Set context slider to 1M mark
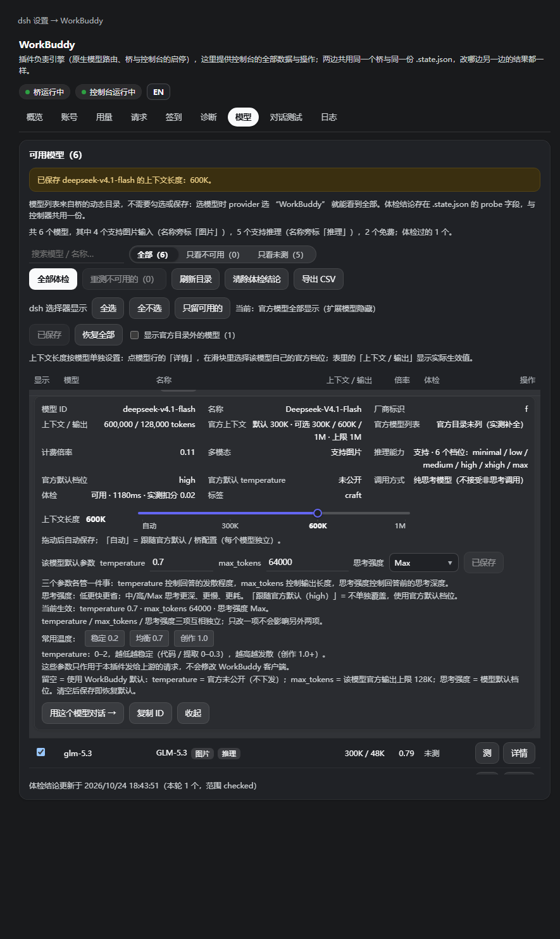The height and width of the screenshot is (939, 560). (x=400, y=526)
